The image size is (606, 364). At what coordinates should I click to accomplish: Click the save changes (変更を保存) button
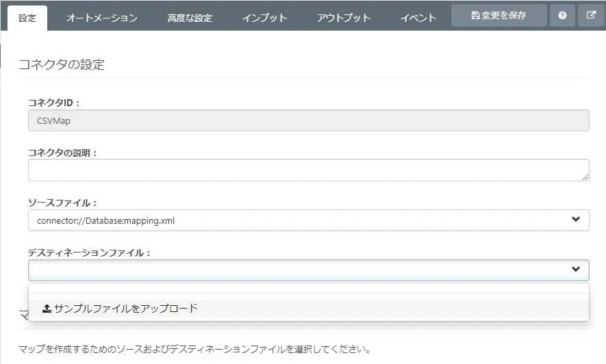pyautogui.click(x=499, y=15)
